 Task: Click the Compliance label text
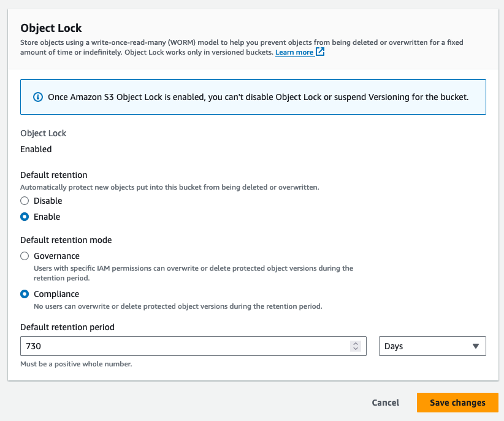56,294
